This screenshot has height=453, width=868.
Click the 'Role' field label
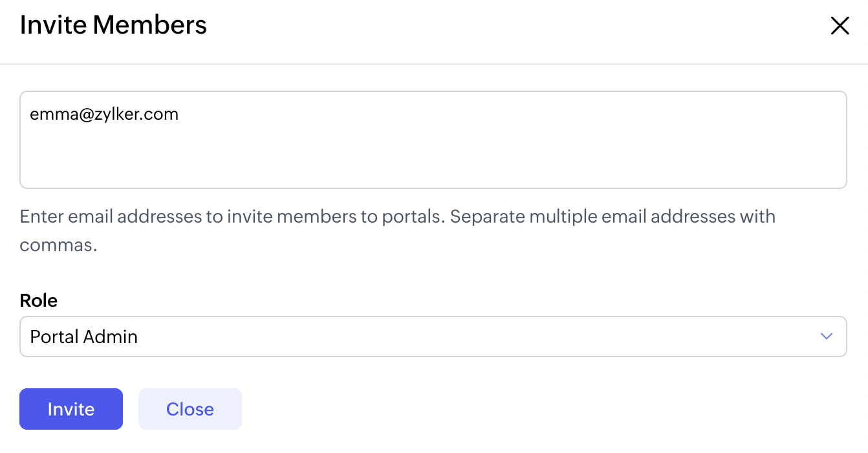tap(39, 300)
